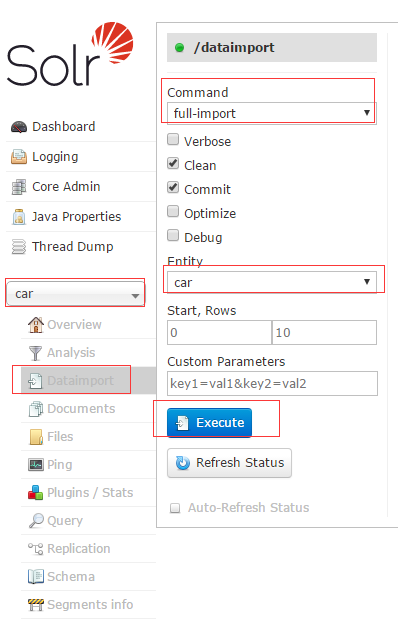This screenshot has width=398, height=631.
Task: Click the Ping monitor icon
Action: [x=36, y=465]
